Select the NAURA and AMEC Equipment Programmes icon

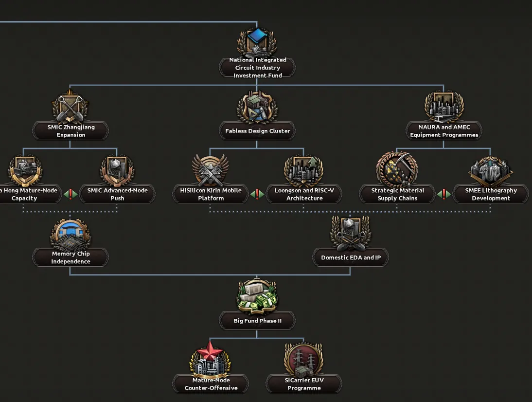point(444,107)
